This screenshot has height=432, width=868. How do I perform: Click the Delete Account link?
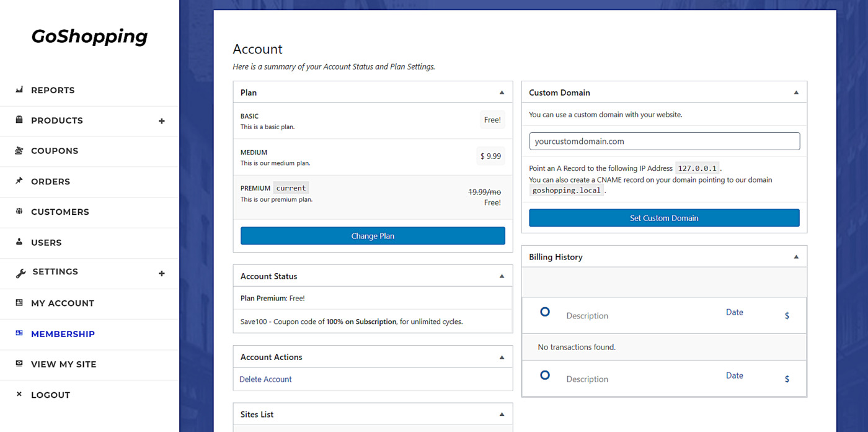[x=265, y=379]
